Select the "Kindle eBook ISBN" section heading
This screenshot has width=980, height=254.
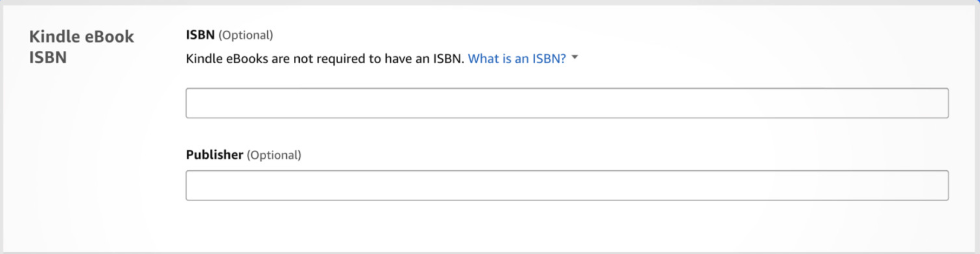[x=81, y=46]
